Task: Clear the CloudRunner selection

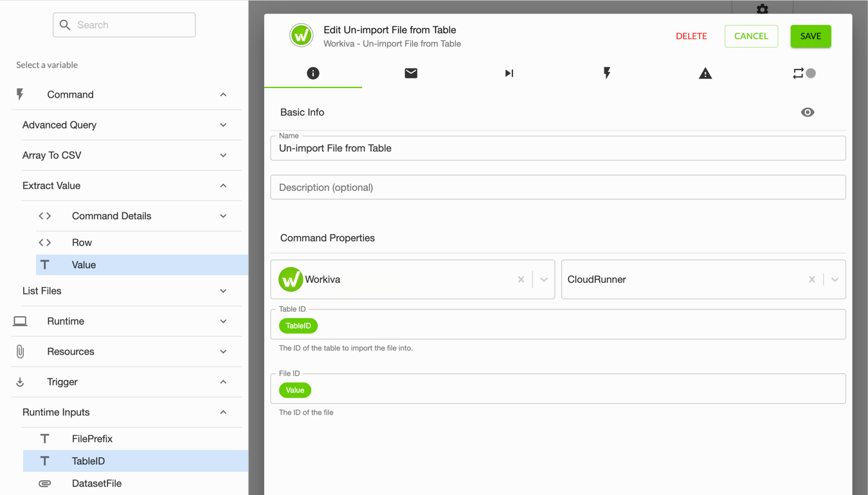Action: tap(812, 280)
